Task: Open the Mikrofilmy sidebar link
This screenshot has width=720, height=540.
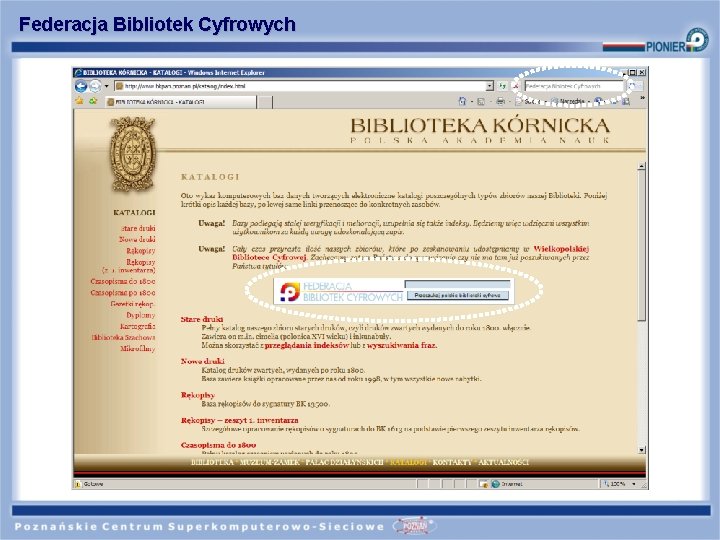Action: [138, 349]
